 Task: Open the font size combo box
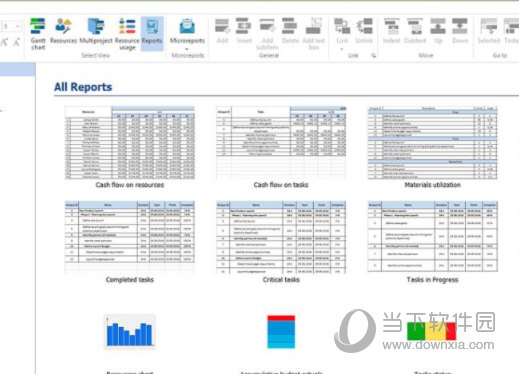pos(10,26)
